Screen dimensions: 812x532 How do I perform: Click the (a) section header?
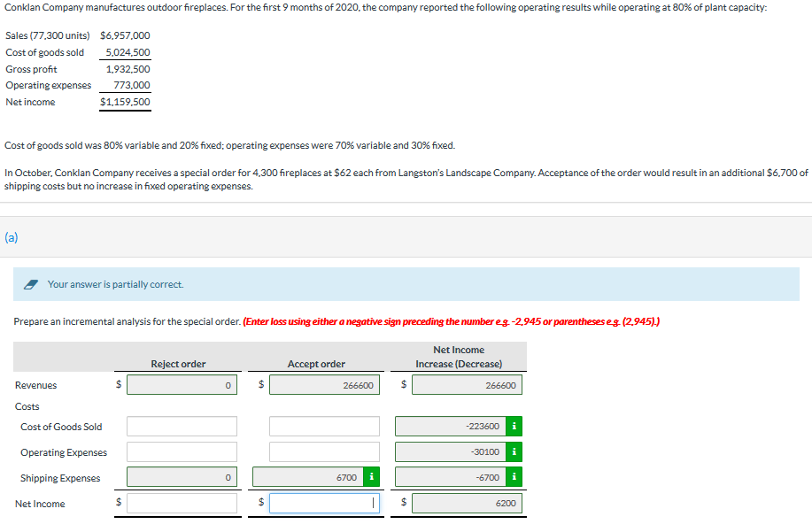[x=12, y=237]
